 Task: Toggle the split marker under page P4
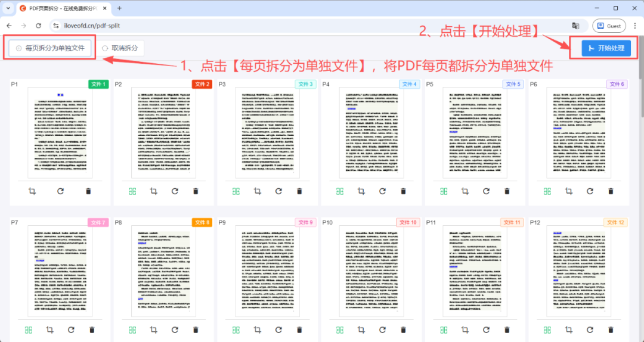[340, 191]
